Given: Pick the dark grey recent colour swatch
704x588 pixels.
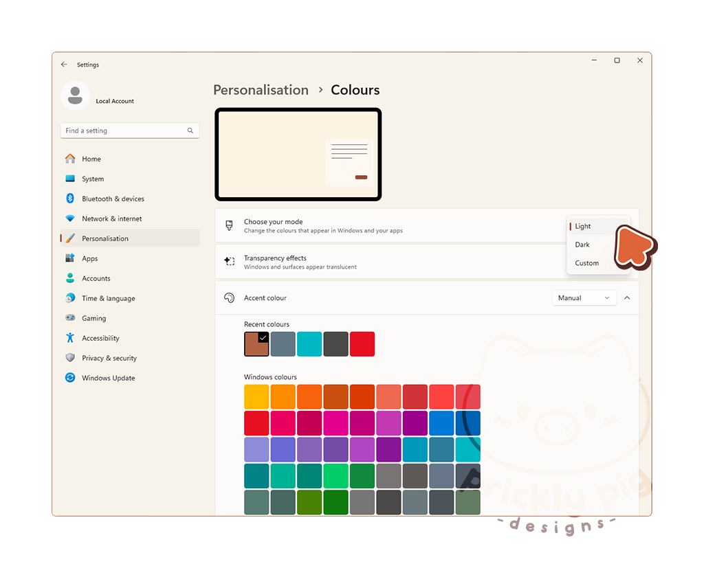Looking at the screenshot, I should 335,344.
